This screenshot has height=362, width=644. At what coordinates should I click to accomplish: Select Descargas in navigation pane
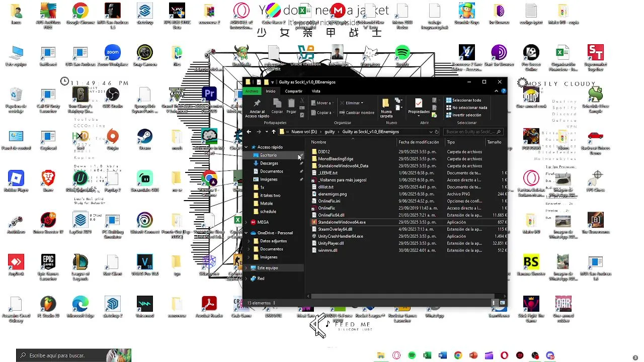tap(269, 163)
